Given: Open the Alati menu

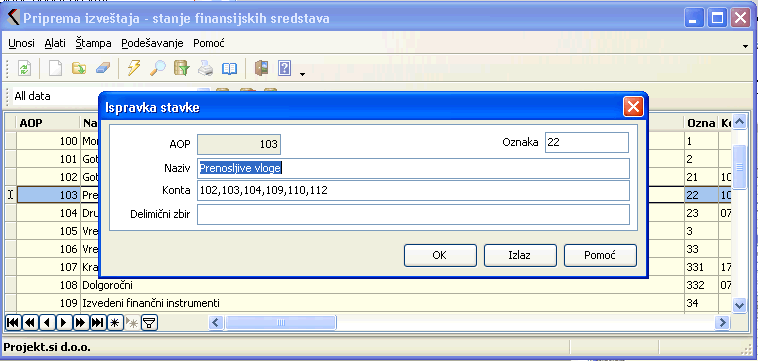Looking at the screenshot, I should pos(55,43).
